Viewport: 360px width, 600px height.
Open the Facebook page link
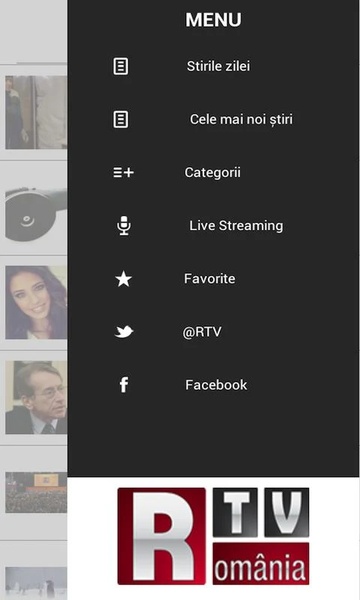(216, 385)
